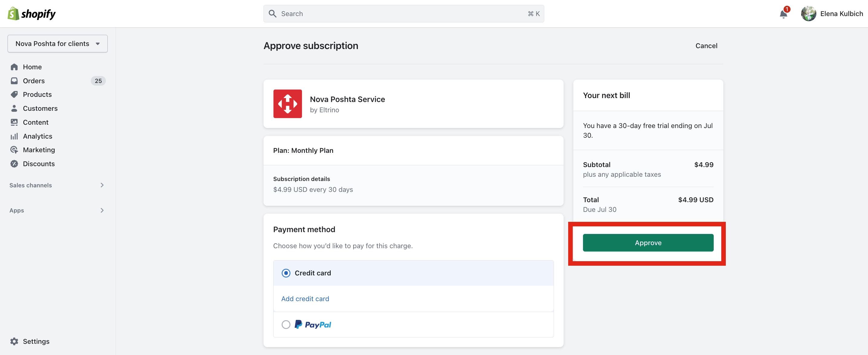Click the 'by Eltrino' developer text
The image size is (868, 355).
point(324,110)
